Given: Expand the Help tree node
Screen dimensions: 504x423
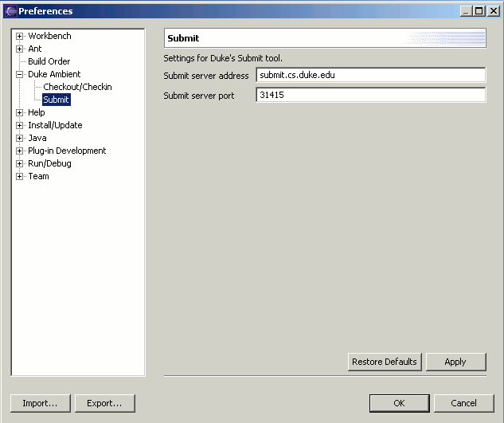Looking at the screenshot, I should [x=19, y=112].
